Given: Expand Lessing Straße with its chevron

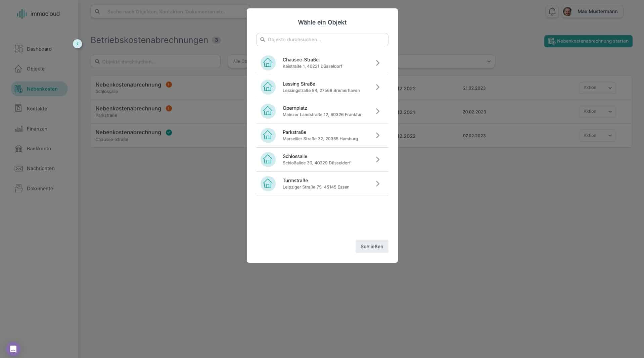Looking at the screenshot, I should click(378, 87).
